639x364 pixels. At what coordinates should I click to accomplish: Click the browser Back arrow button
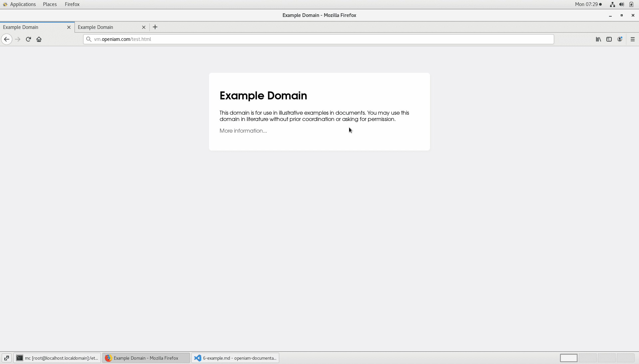[x=7, y=39]
